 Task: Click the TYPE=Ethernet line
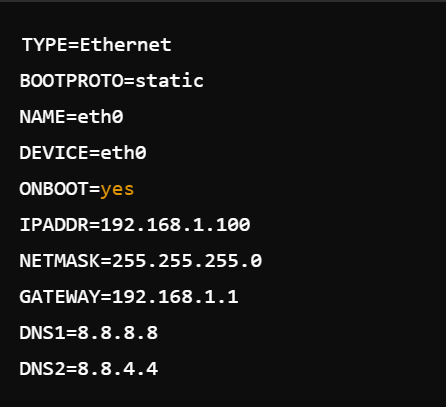pyautogui.click(x=97, y=45)
